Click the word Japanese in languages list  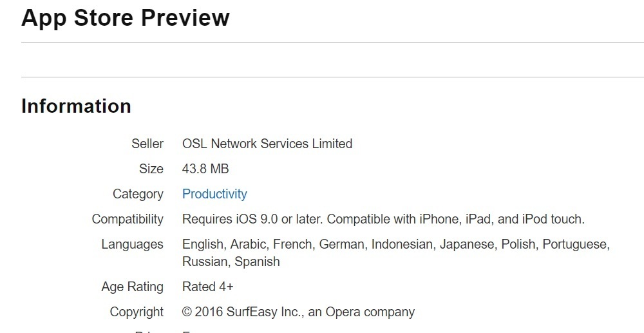coord(468,244)
